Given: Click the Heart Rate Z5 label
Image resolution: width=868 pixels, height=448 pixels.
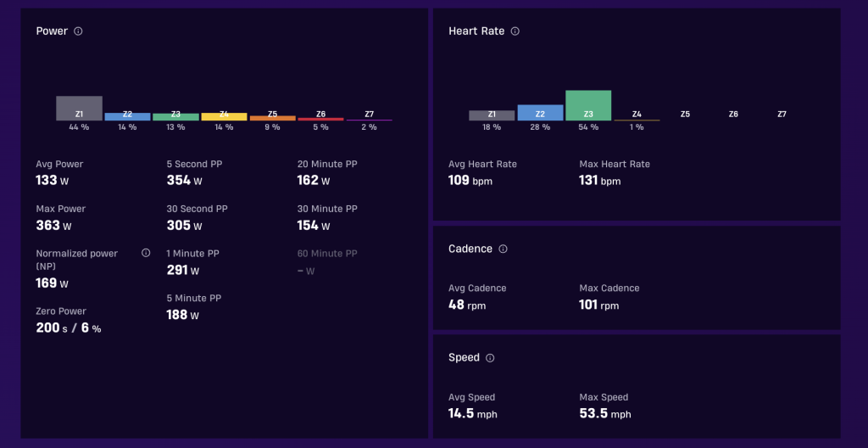Looking at the screenshot, I should 685,115.
